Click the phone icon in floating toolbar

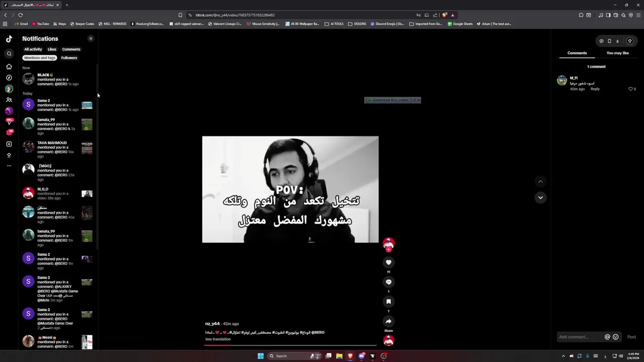click(x=609, y=41)
